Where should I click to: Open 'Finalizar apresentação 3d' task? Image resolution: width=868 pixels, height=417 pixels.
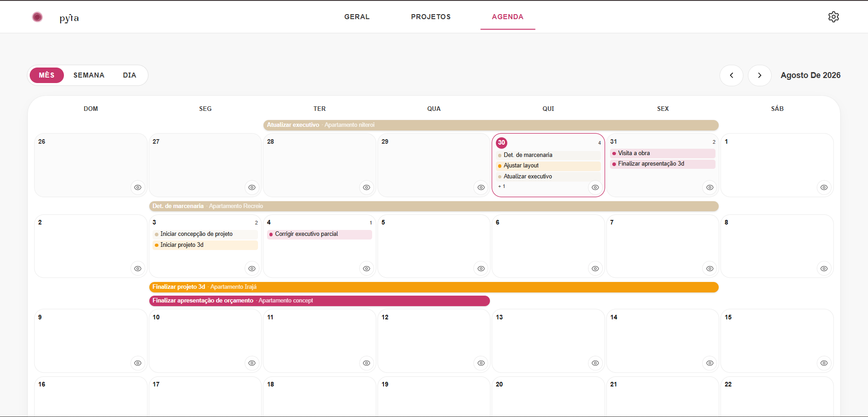point(663,164)
